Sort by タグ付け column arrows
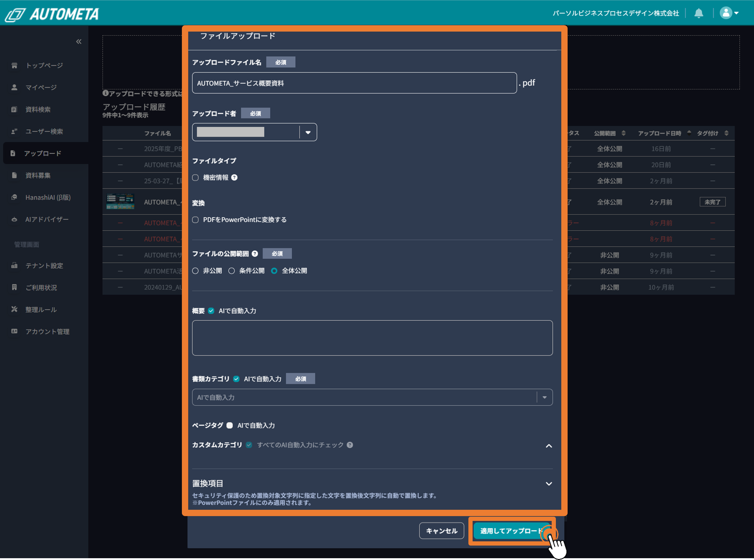Viewport: 754px width, 560px height. pyautogui.click(x=726, y=133)
